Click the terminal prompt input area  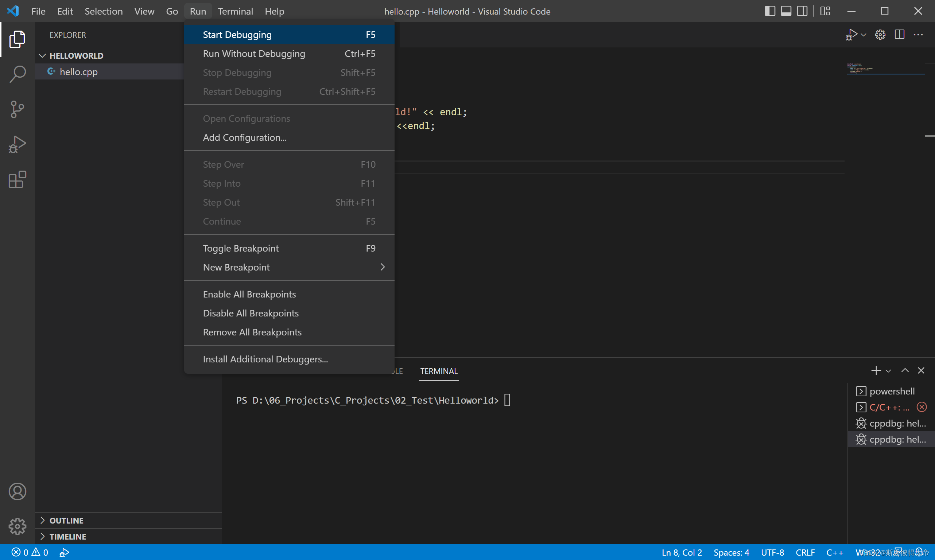coord(507,400)
